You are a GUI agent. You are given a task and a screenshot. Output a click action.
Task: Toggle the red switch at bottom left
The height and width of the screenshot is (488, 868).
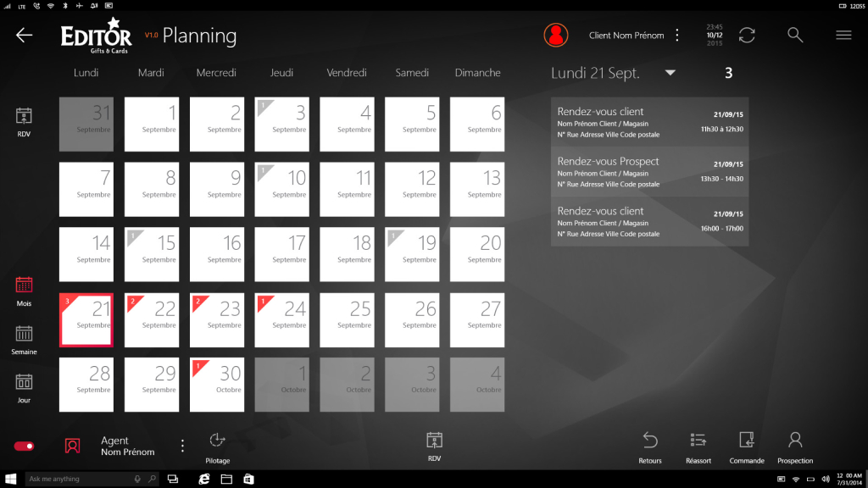[24, 446]
